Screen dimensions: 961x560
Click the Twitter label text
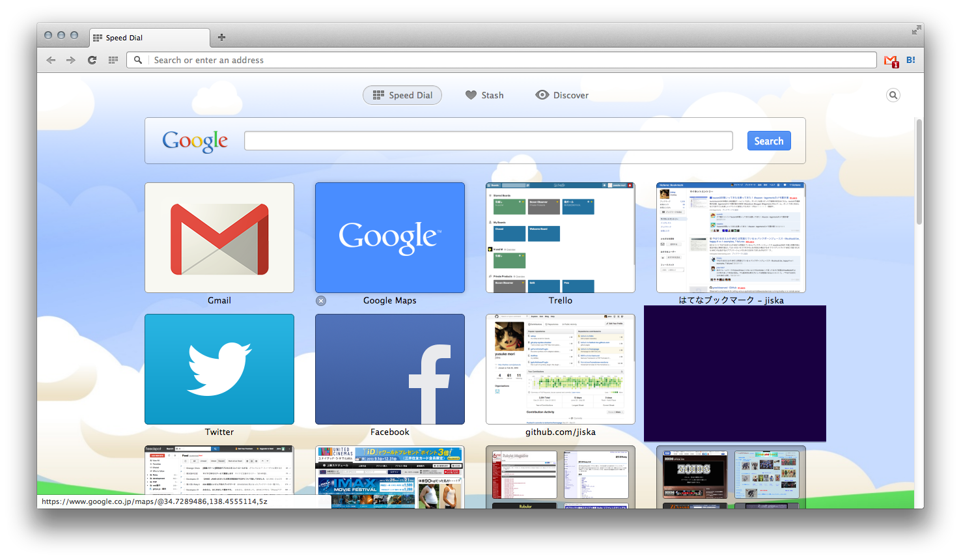(219, 432)
